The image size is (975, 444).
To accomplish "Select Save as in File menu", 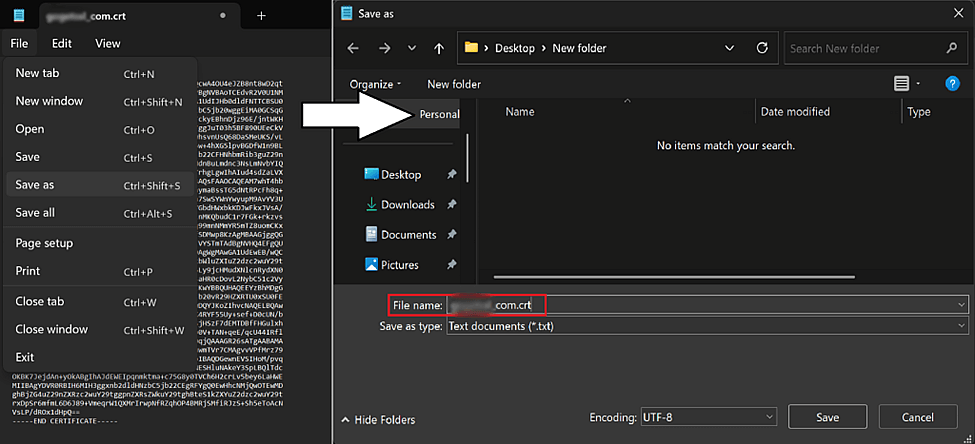I will 35,185.
